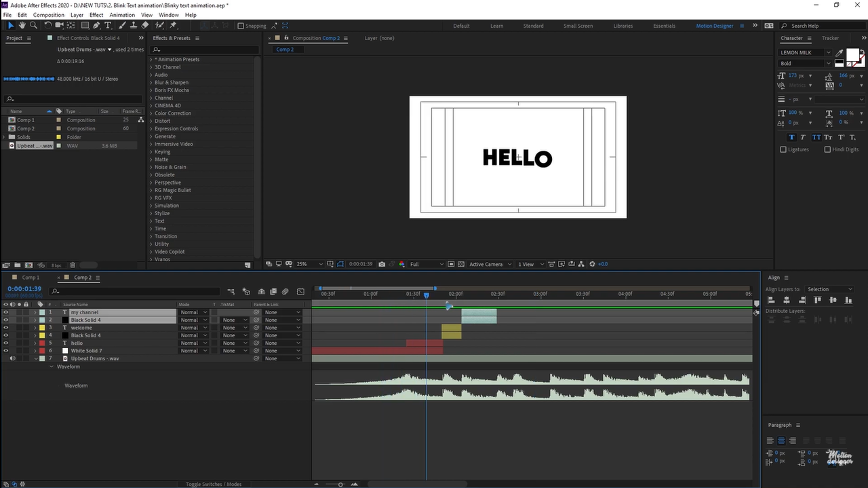Hide the 'my channel' layer with its eye icon
Image resolution: width=868 pixels, height=488 pixels.
click(x=6, y=312)
